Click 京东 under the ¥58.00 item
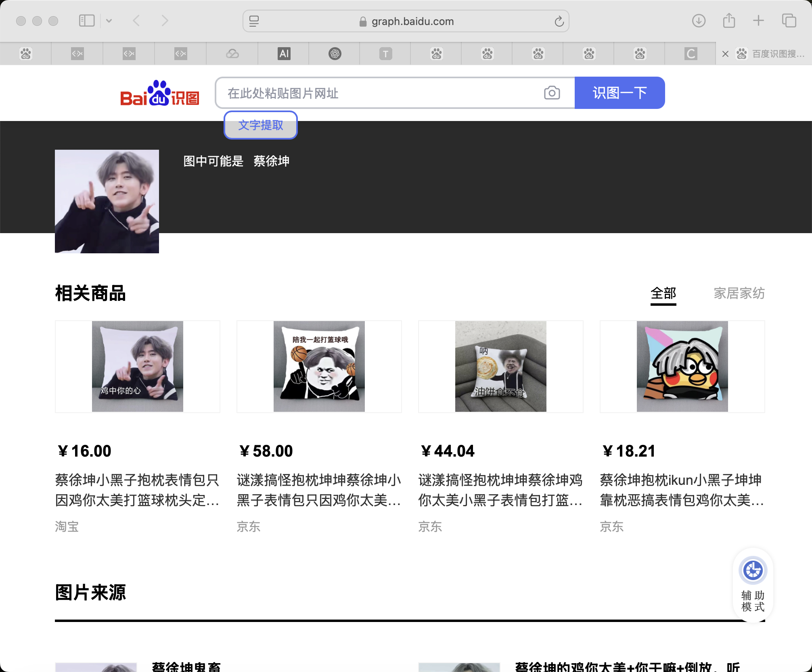Screen dimensions: 812x672 tap(249, 526)
